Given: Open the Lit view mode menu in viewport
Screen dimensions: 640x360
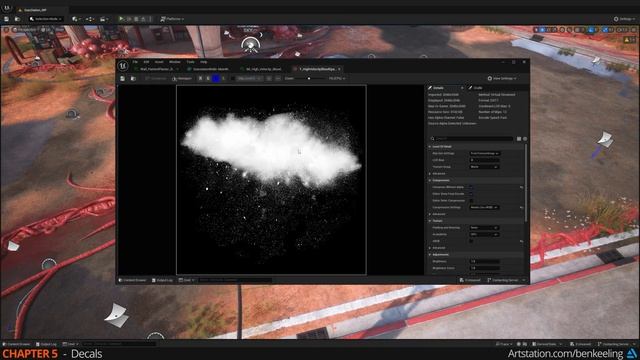Looking at the screenshot, I should coord(47,30).
